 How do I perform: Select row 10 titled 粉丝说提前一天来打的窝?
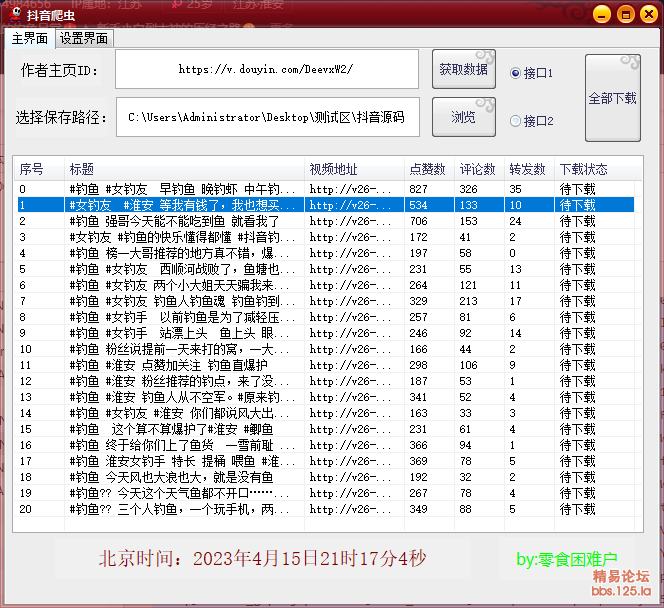click(x=326, y=349)
